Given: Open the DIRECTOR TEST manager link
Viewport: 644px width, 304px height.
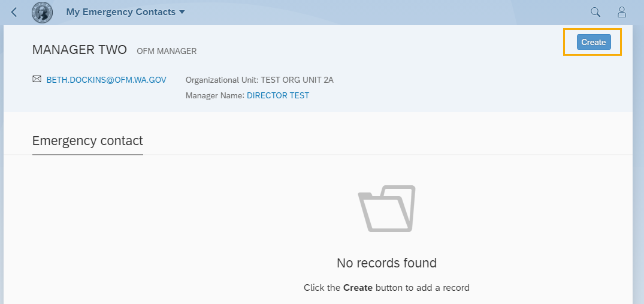Looking at the screenshot, I should coord(278,95).
